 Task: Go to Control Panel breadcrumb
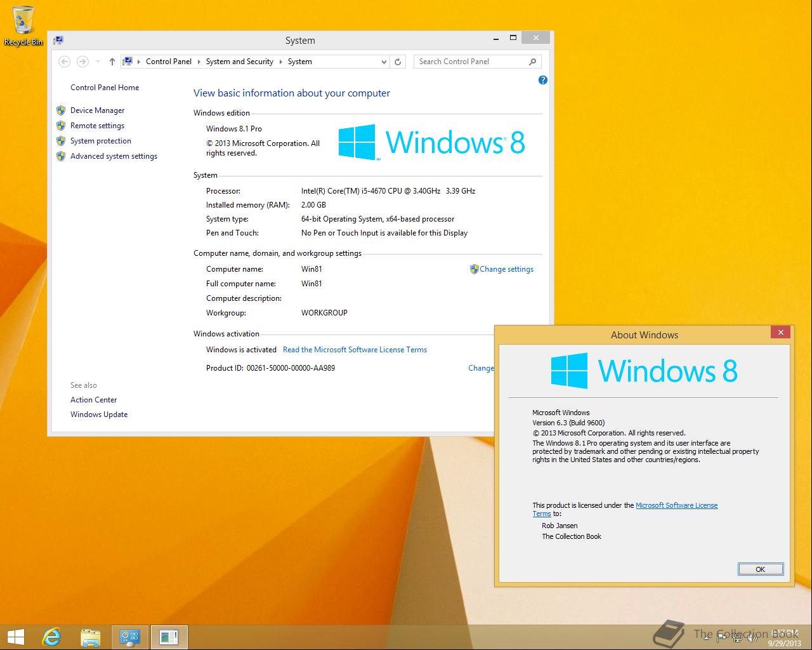point(169,62)
